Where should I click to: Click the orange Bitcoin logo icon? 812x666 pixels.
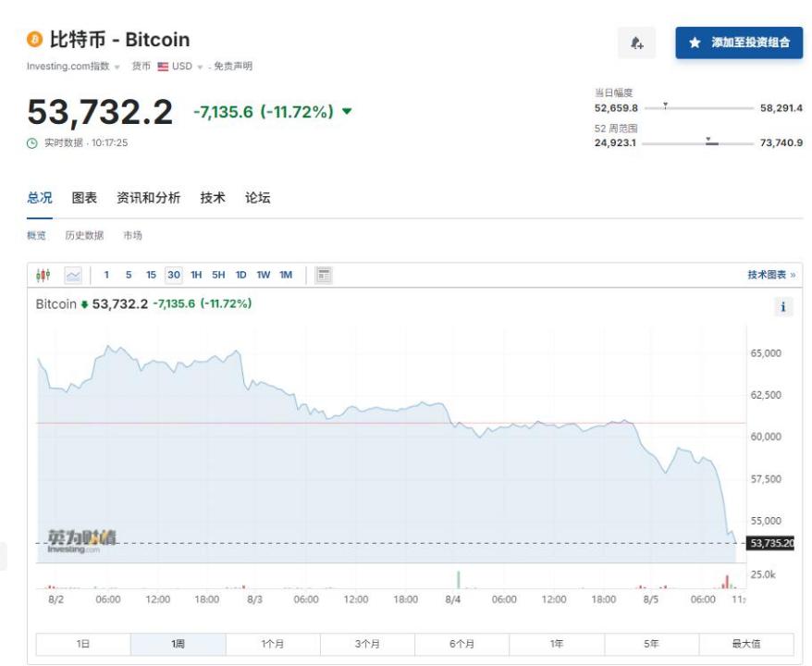(35, 40)
